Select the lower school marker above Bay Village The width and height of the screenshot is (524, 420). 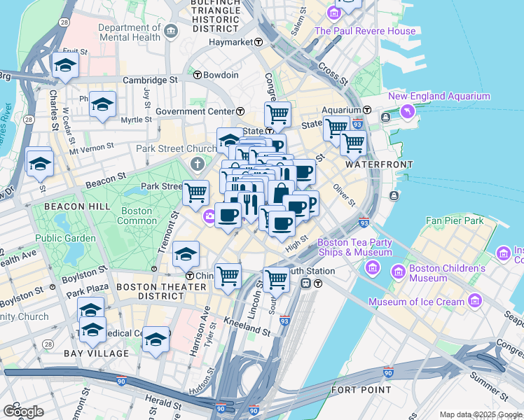(93, 332)
